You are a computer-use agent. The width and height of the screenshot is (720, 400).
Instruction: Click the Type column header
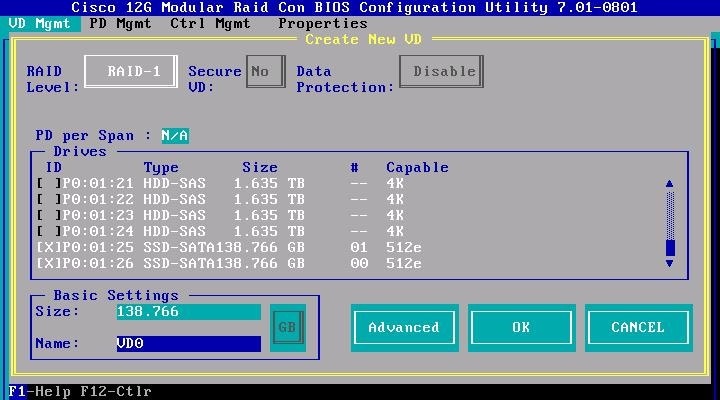(161, 168)
